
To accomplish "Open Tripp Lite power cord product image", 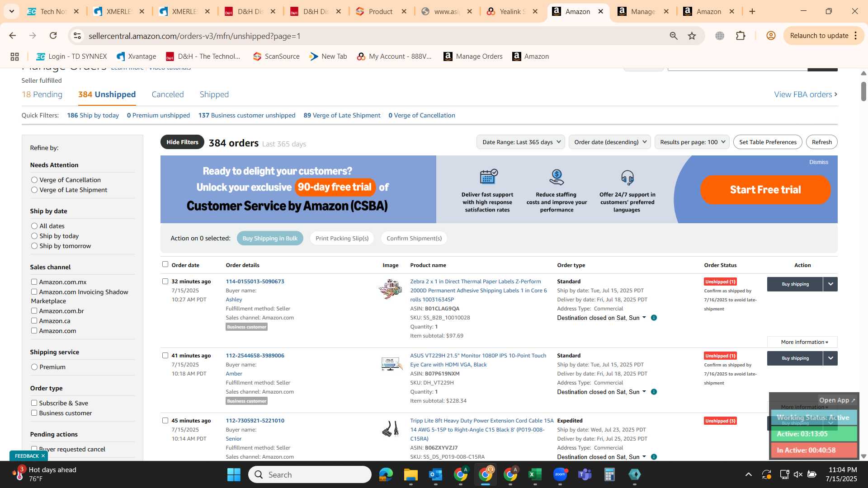I will tap(391, 428).
